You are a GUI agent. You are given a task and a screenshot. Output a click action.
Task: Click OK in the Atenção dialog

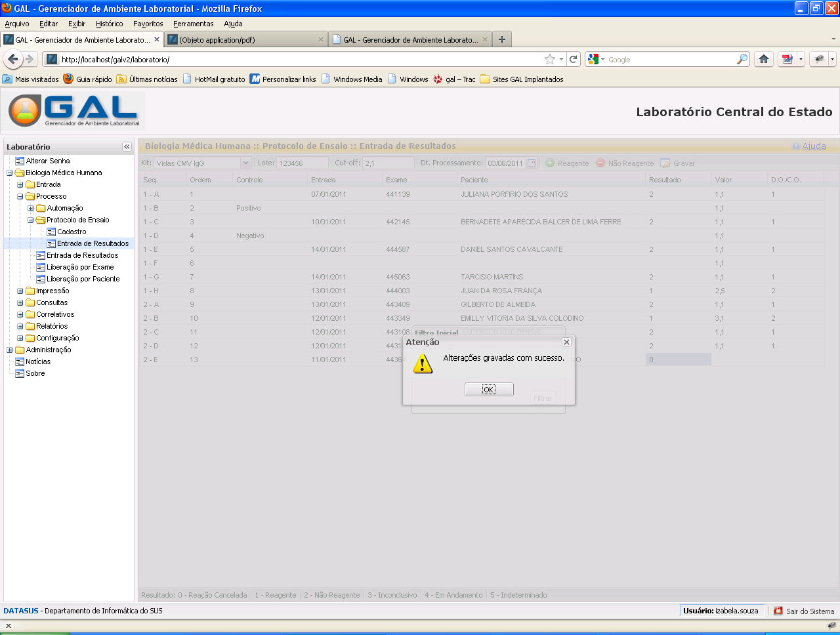(489, 390)
